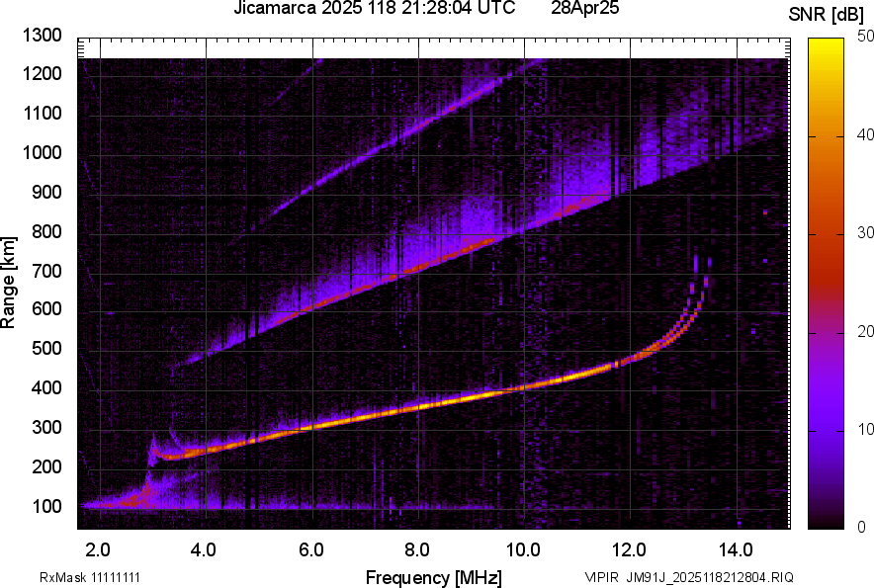874x588 pixels.
Task: Click the date label '28Apr25'
Action: pyautogui.click(x=585, y=8)
